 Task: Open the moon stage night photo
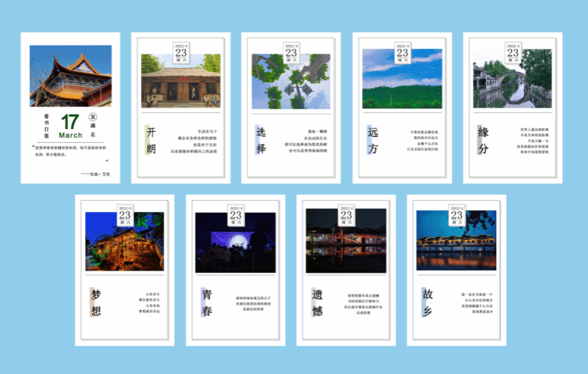[235, 243]
